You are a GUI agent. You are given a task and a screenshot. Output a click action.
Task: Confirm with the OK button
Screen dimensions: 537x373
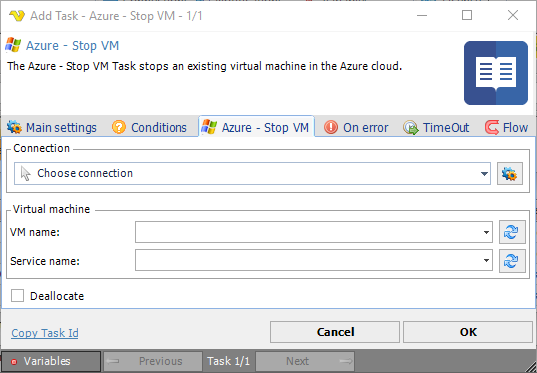(468, 332)
